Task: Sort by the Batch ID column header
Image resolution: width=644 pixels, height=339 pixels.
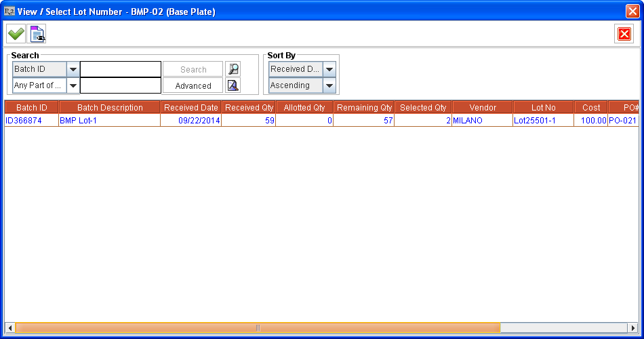Action: pos(32,108)
